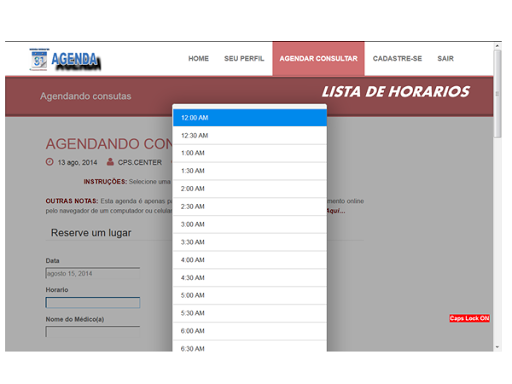Select the 5:30 AM time slot
Screen dimensions: 512x384
(x=250, y=313)
